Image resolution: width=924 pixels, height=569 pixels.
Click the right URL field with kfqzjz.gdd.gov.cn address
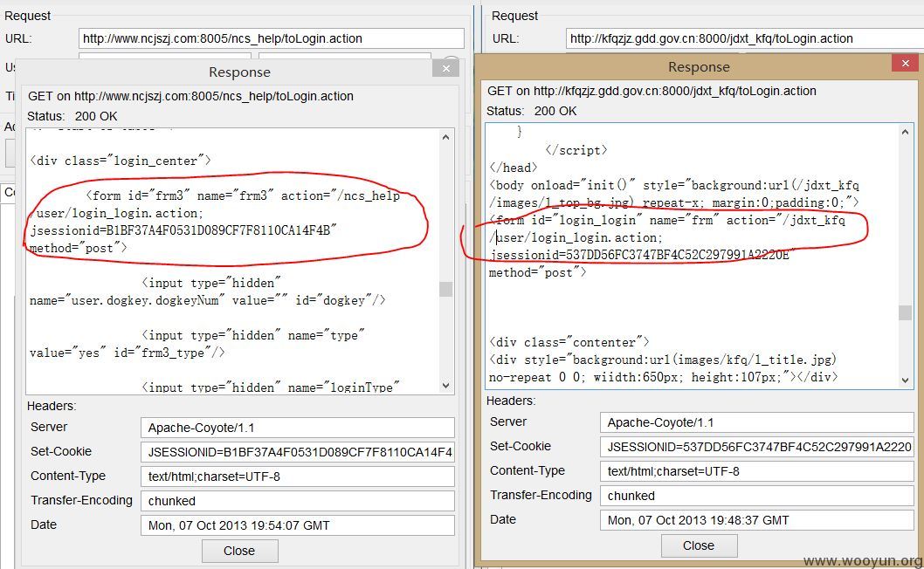745,39
